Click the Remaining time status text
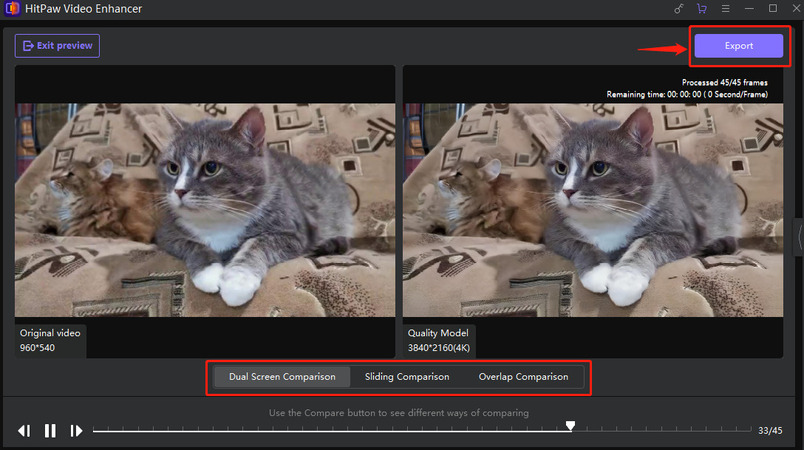 (687, 94)
